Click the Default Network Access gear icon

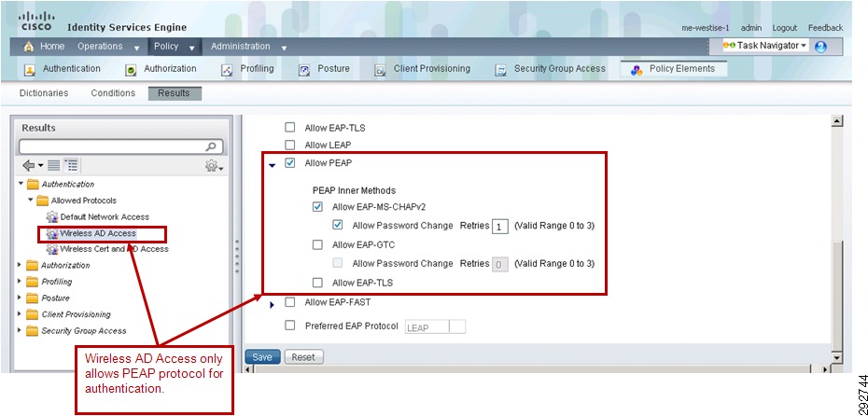[x=52, y=216]
